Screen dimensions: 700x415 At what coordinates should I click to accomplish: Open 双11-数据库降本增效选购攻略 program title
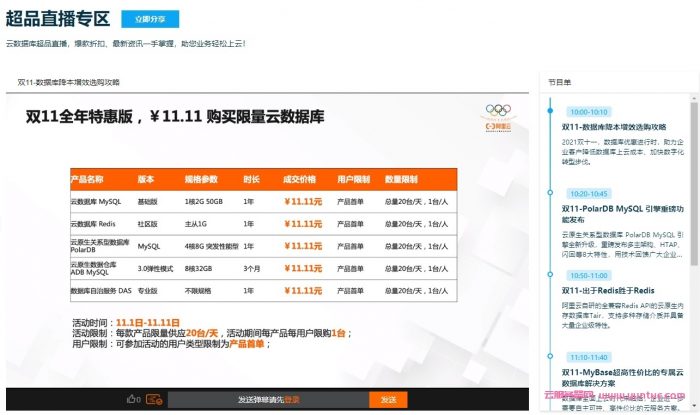tap(613, 127)
